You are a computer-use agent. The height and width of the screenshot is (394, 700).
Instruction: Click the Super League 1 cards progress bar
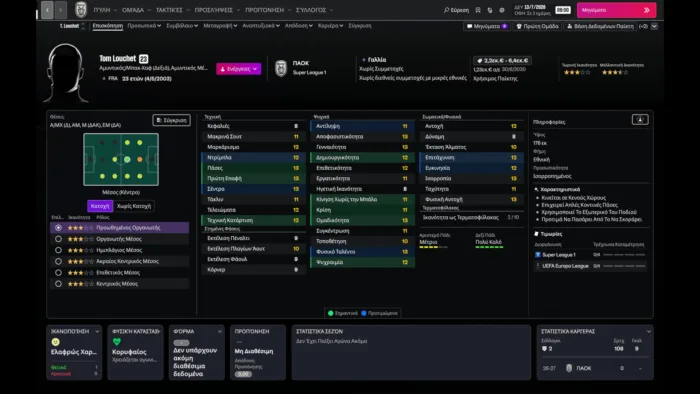624,255
